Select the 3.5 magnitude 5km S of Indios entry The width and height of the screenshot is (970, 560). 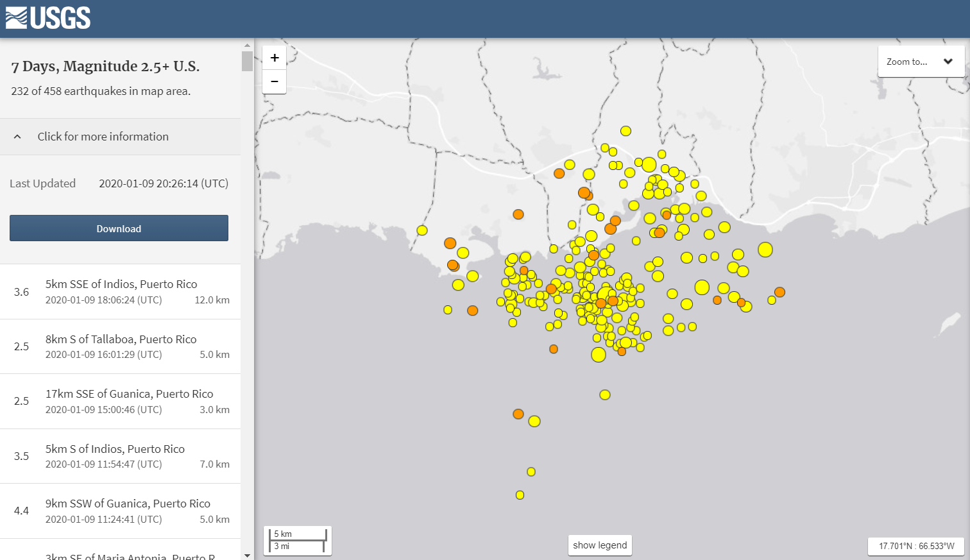(x=120, y=456)
